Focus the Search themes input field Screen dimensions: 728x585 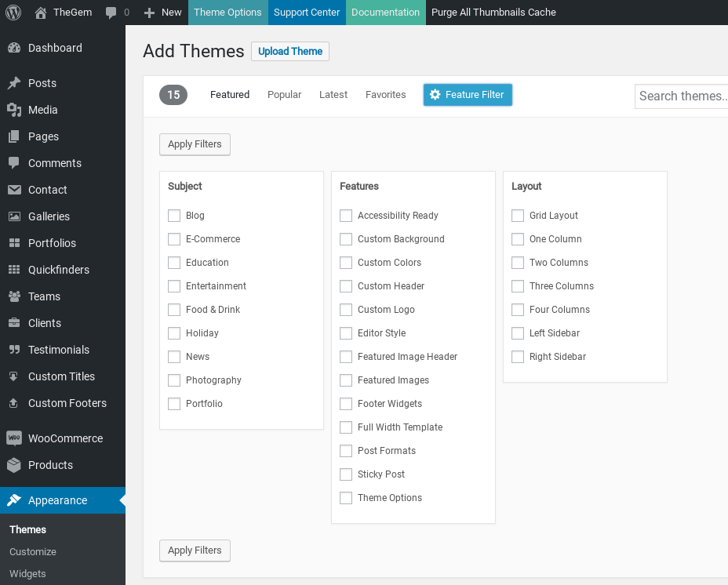point(681,96)
